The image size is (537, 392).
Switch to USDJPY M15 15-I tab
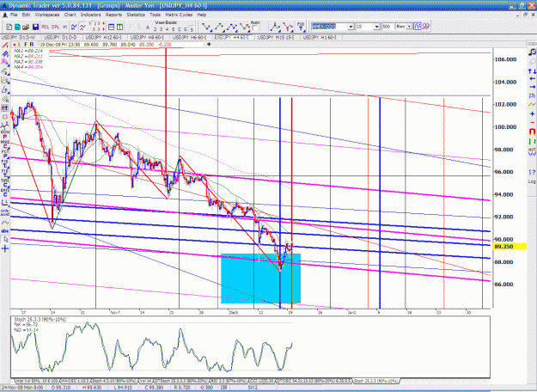[x=276, y=37]
